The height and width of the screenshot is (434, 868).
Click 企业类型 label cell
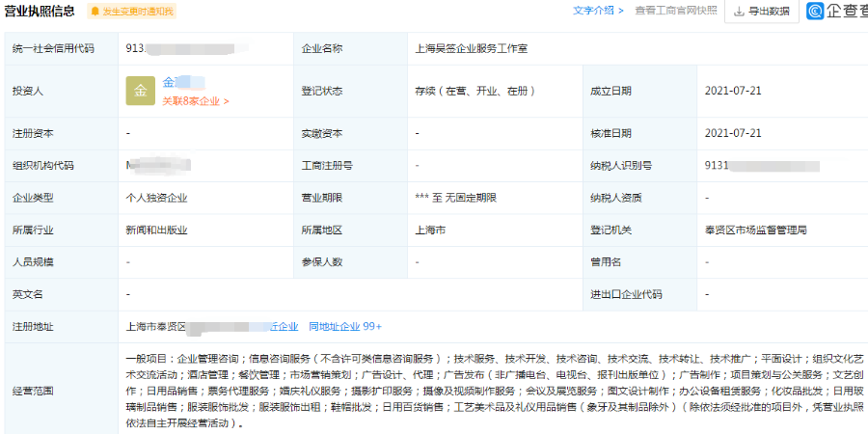click(x=62, y=198)
